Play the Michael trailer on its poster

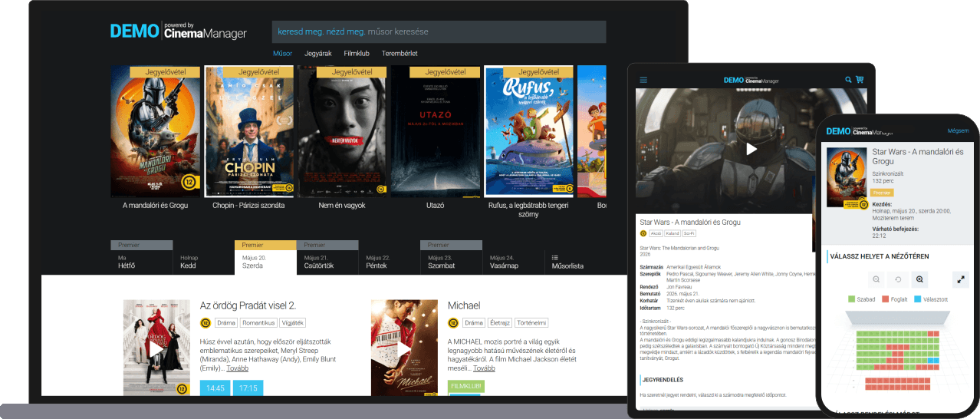(x=404, y=348)
